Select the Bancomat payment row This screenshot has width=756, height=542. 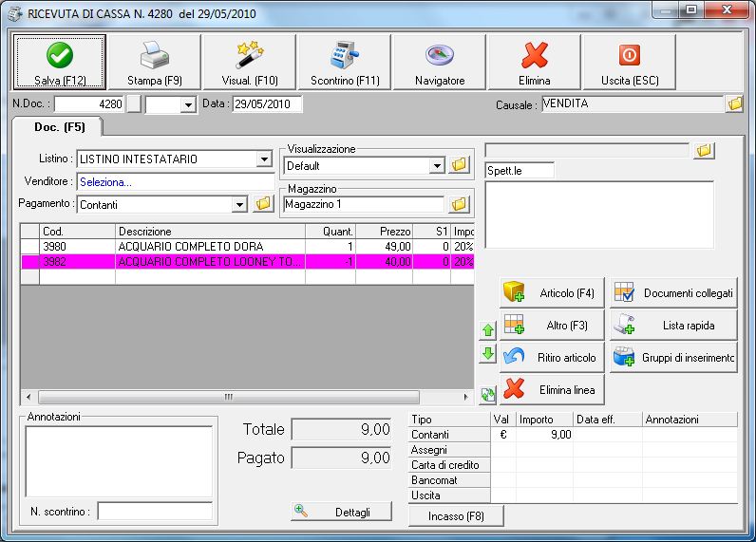[x=573, y=480]
